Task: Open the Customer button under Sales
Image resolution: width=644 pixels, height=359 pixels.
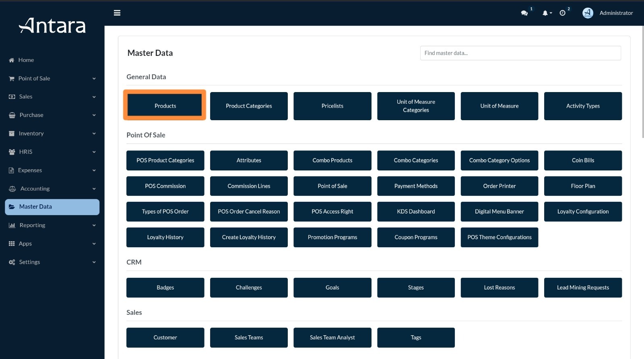Action: [x=165, y=338]
